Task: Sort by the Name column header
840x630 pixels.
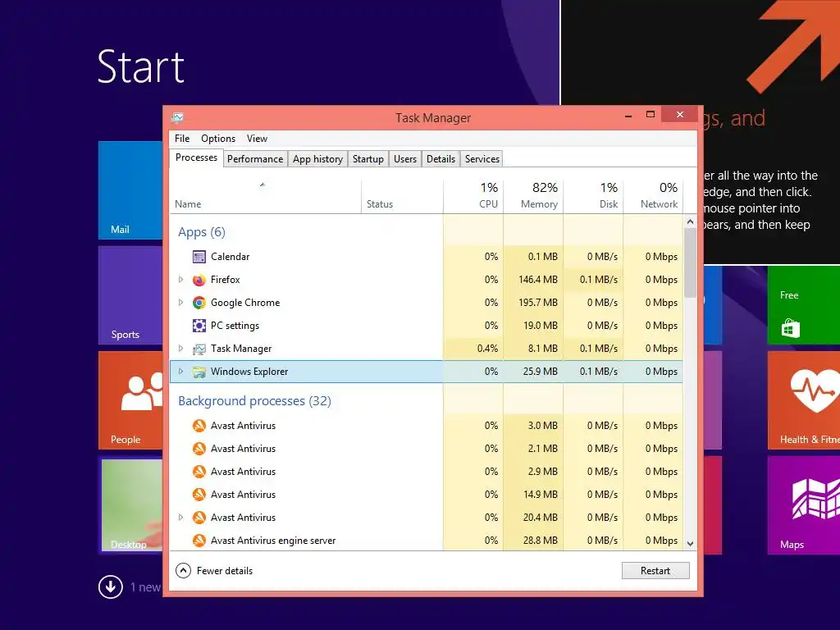Action: coord(266,195)
